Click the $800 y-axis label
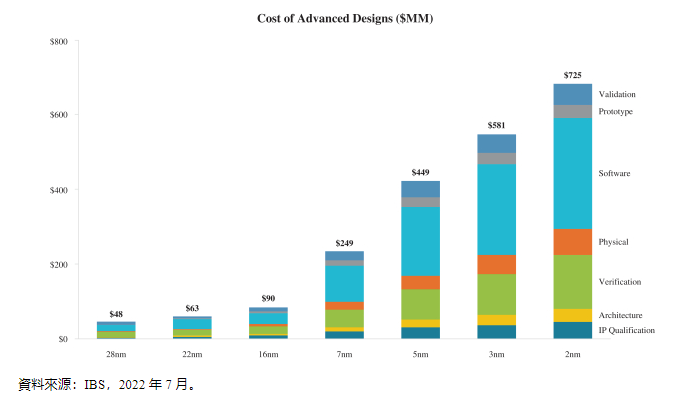The height and width of the screenshot is (397, 680). click(x=59, y=42)
